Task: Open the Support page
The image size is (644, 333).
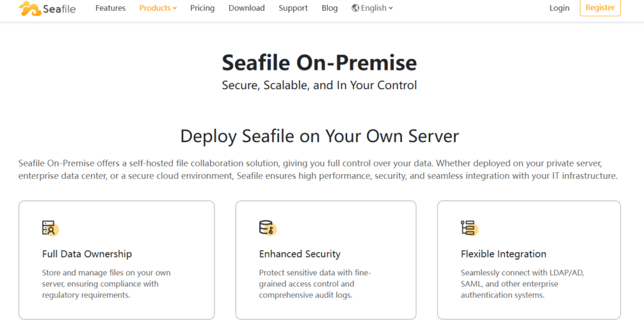Action: coord(293,8)
